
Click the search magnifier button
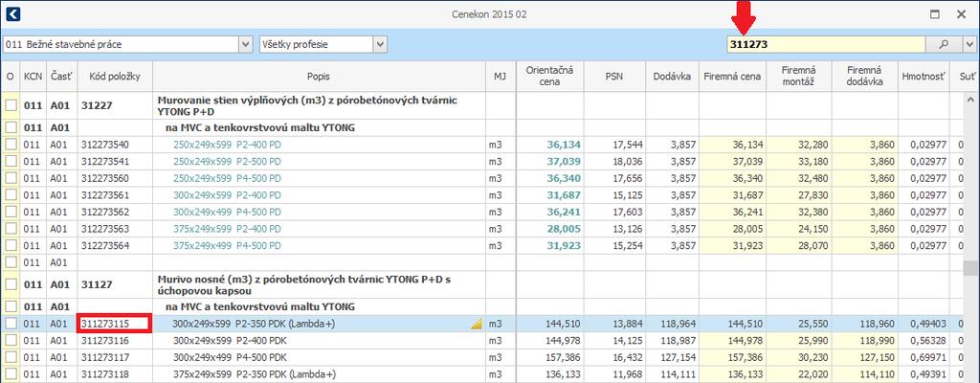click(944, 44)
